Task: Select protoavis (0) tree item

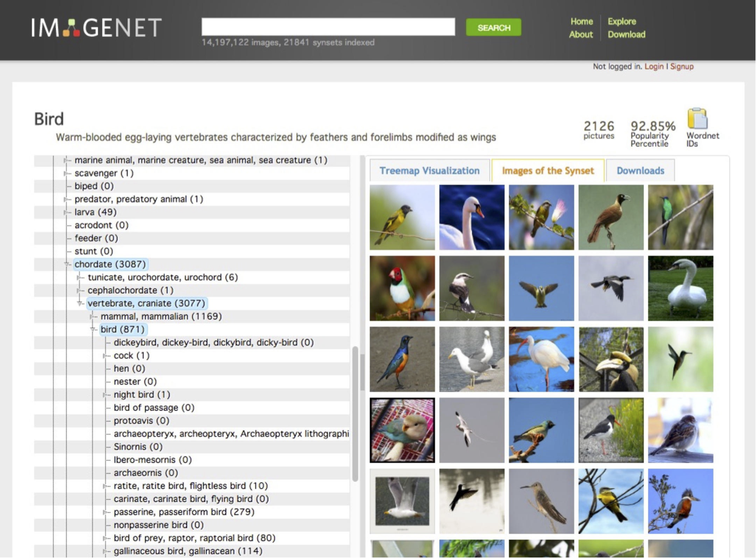Action: pyautogui.click(x=141, y=421)
